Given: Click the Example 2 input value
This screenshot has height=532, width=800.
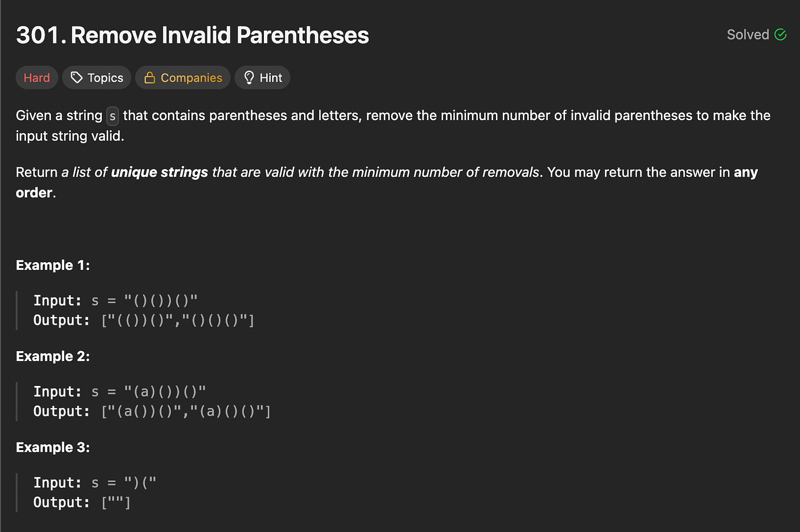Looking at the screenshot, I should click(165, 392).
